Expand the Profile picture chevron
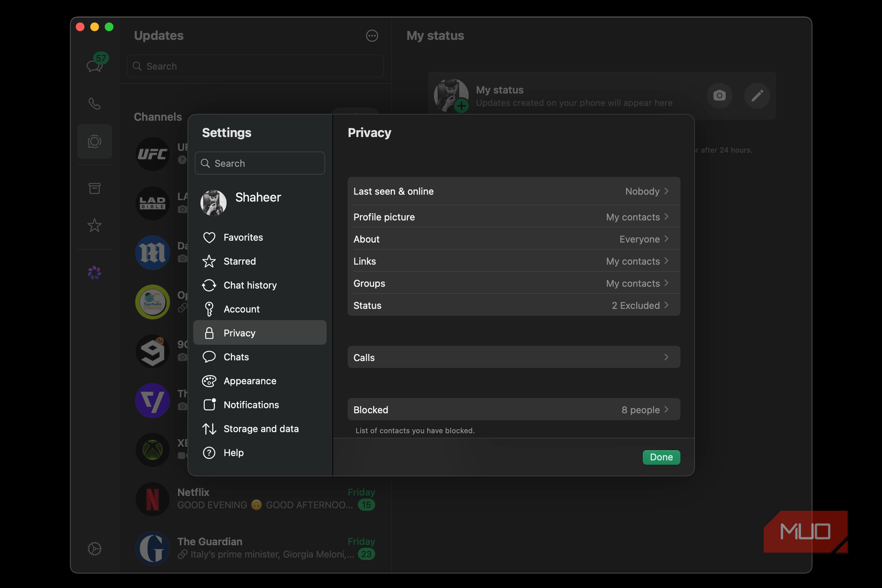 pos(666,216)
